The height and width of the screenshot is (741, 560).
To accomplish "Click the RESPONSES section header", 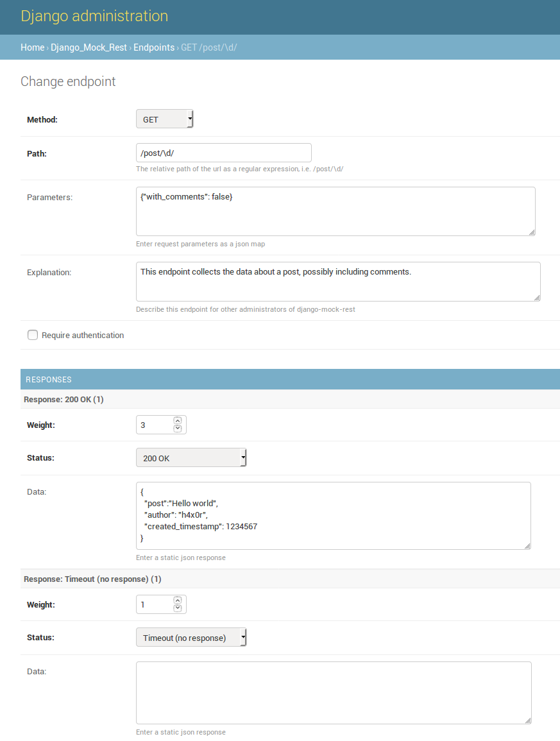I will coord(290,379).
